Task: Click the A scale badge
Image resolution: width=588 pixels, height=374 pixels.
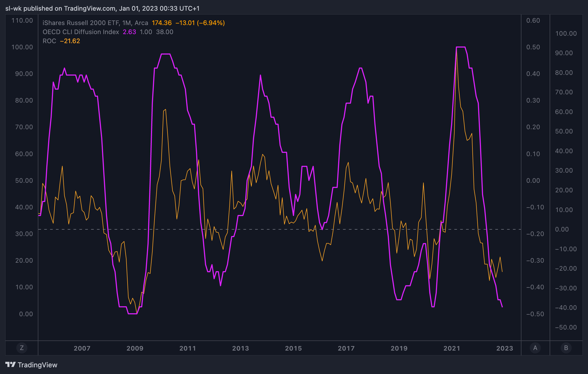Action: click(535, 348)
